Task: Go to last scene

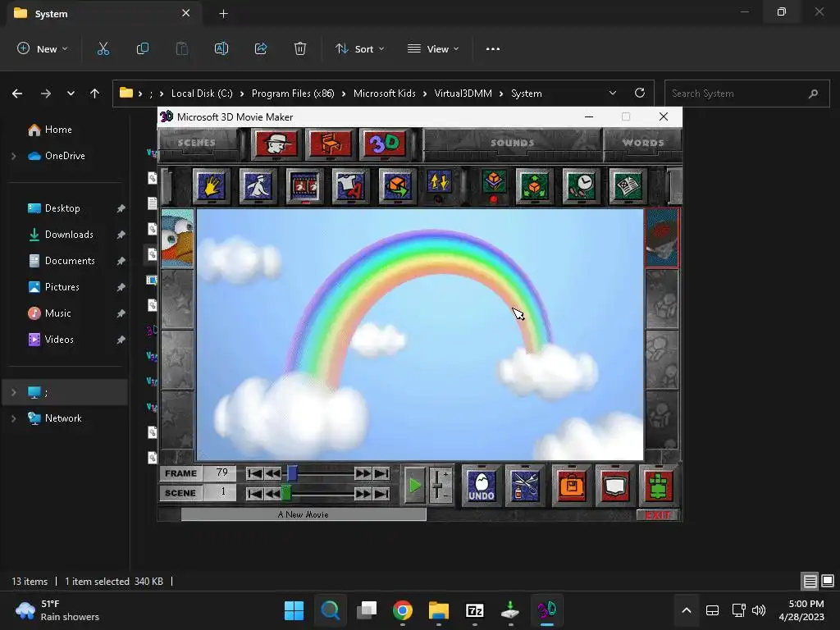Action: pyautogui.click(x=381, y=493)
